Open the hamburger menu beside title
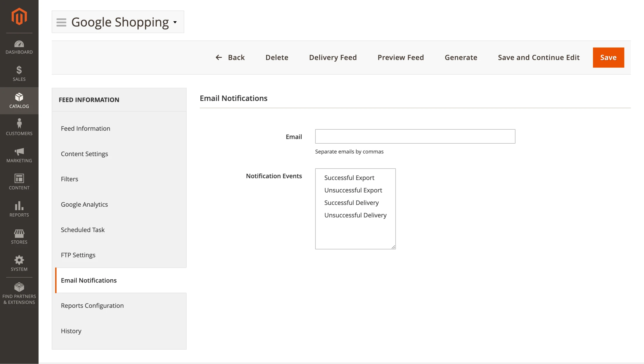This screenshot has height=364, width=644. (61, 22)
